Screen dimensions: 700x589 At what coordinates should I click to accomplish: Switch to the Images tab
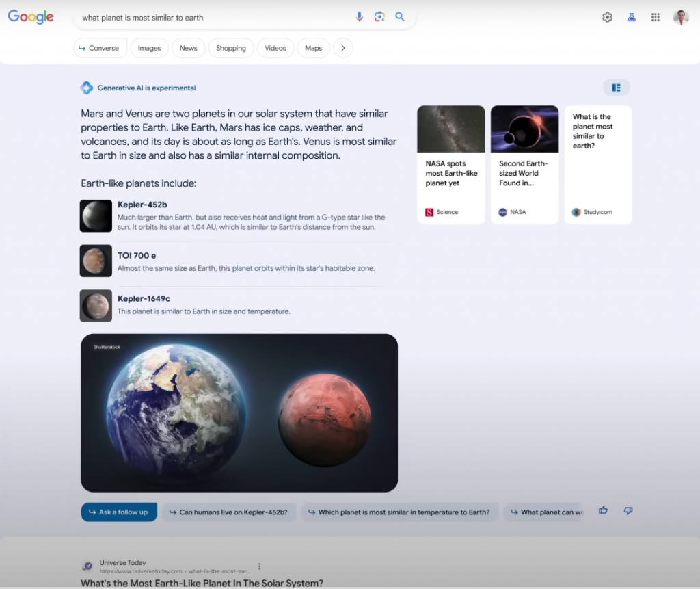tap(149, 48)
